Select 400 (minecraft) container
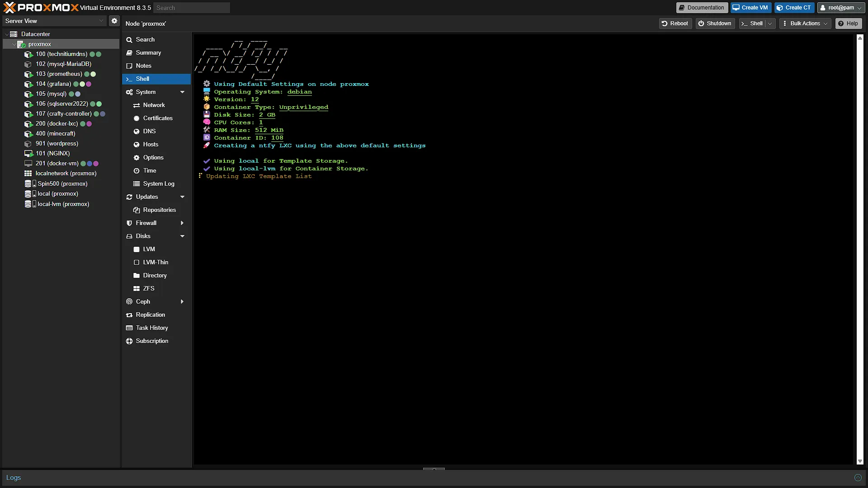 click(61, 134)
